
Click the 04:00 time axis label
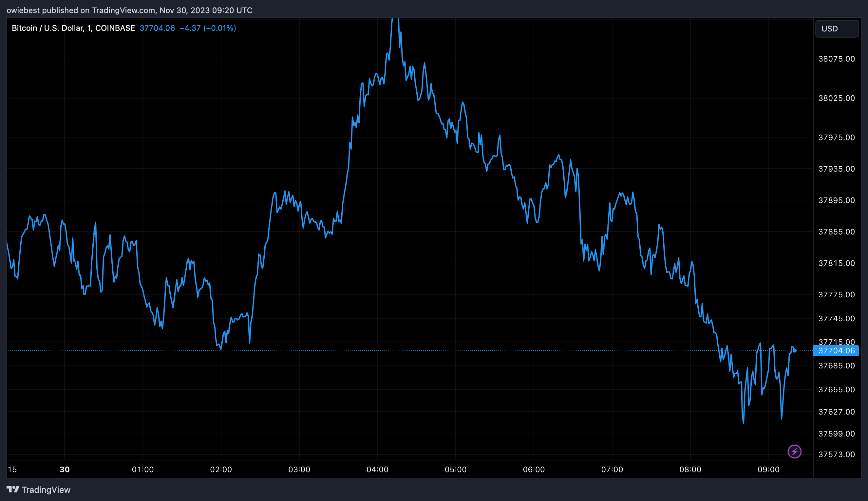(x=378, y=469)
